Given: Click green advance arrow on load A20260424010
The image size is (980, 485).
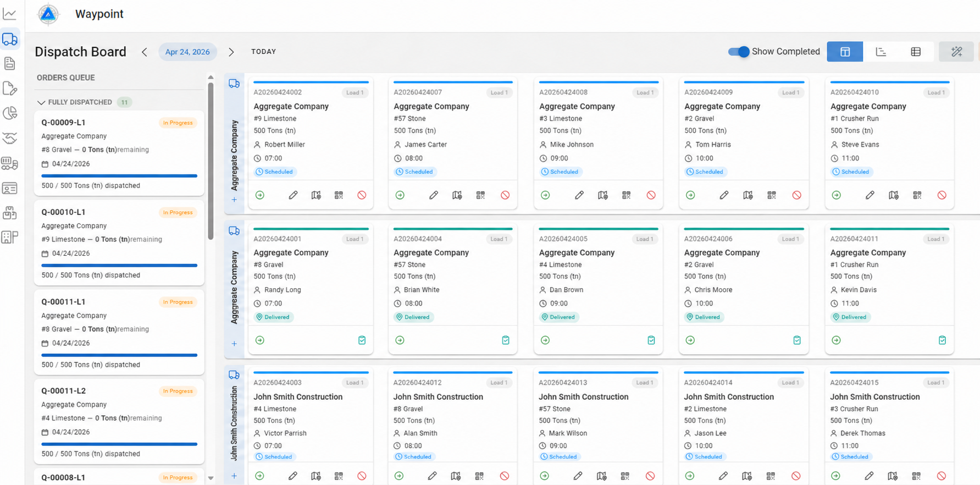Looking at the screenshot, I should click(x=837, y=195).
